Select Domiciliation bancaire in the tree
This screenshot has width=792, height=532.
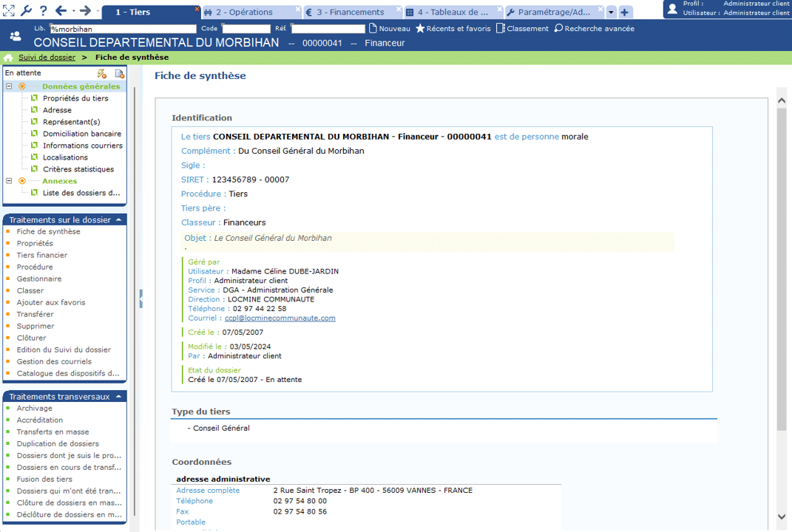click(81, 134)
